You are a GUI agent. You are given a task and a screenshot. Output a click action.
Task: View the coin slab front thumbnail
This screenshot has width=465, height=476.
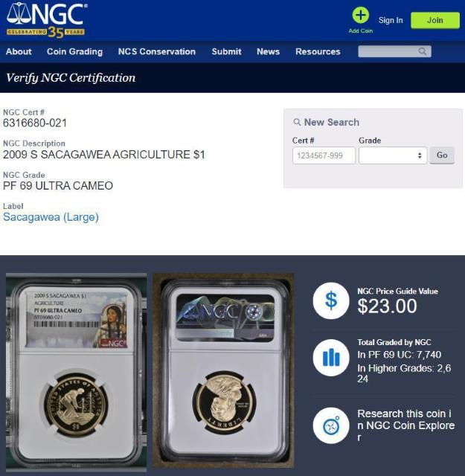pyautogui.click(x=76, y=372)
